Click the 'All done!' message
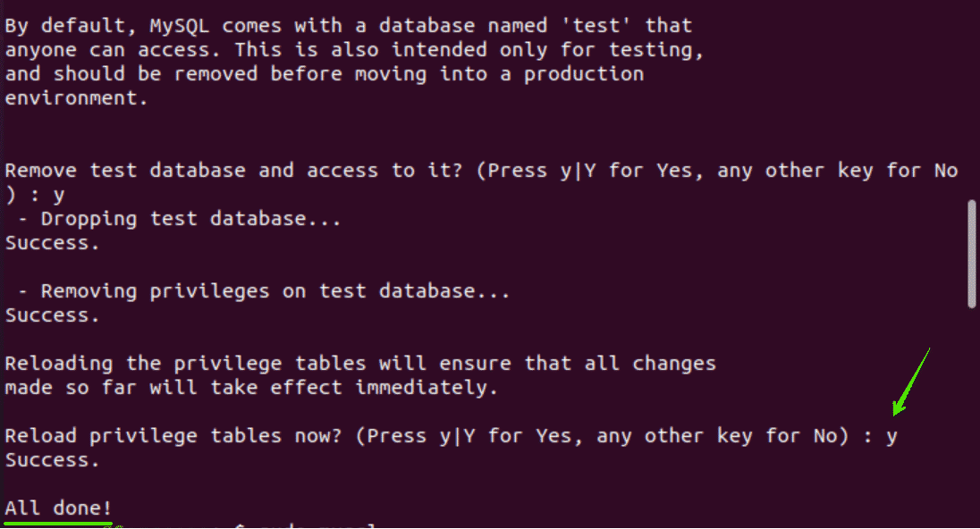Viewport: 980px width, 529px height. pos(59,508)
